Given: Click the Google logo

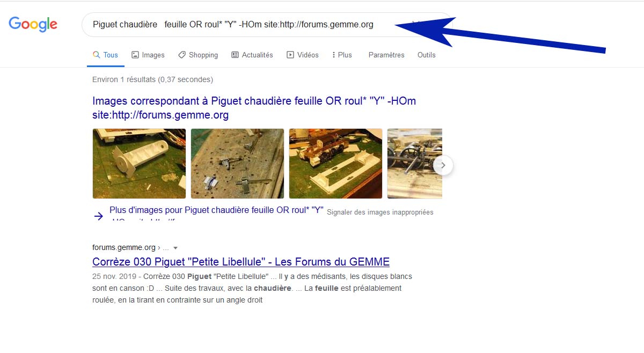Looking at the screenshot, I should click(33, 24).
